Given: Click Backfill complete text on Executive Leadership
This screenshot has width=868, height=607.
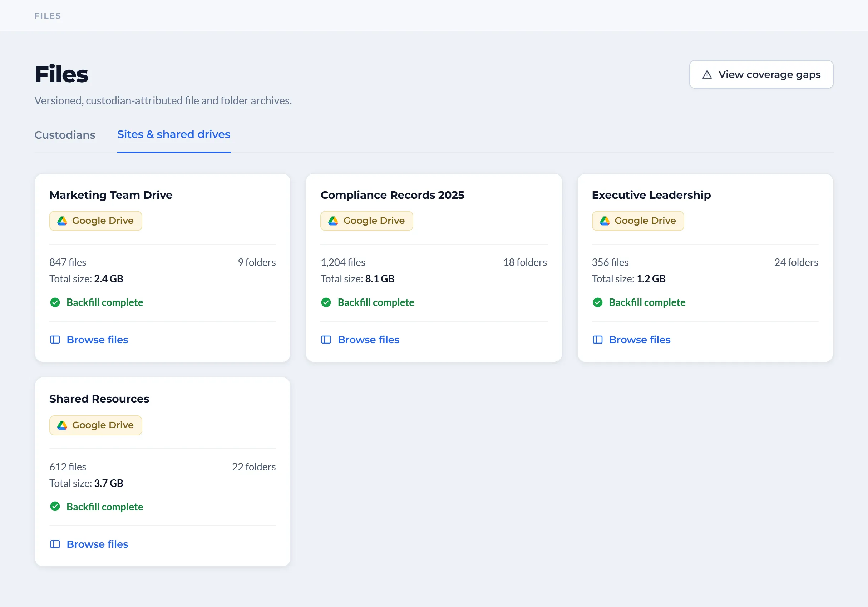Looking at the screenshot, I should click(x=647, y=302).
